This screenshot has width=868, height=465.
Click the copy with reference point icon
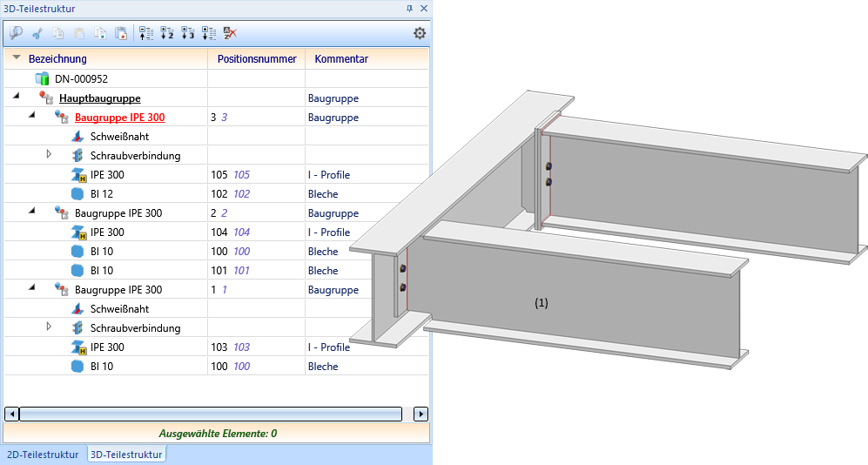[x=100, y=33]
